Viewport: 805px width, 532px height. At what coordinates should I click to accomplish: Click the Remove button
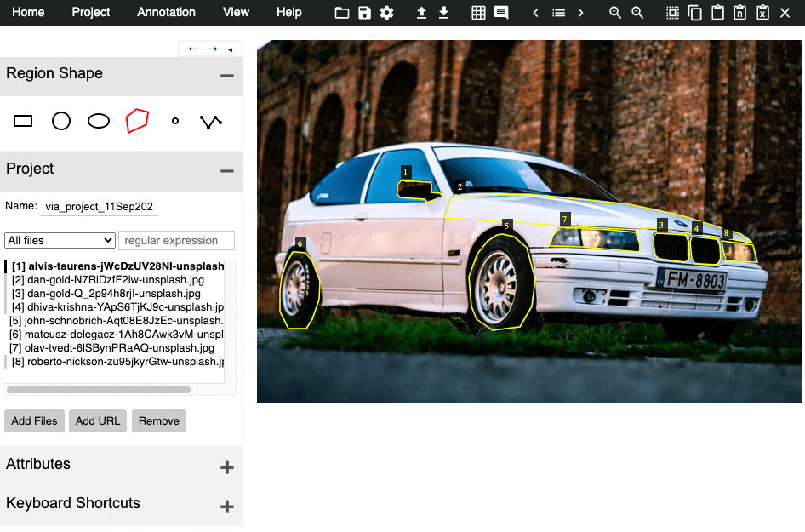(159, 421)
